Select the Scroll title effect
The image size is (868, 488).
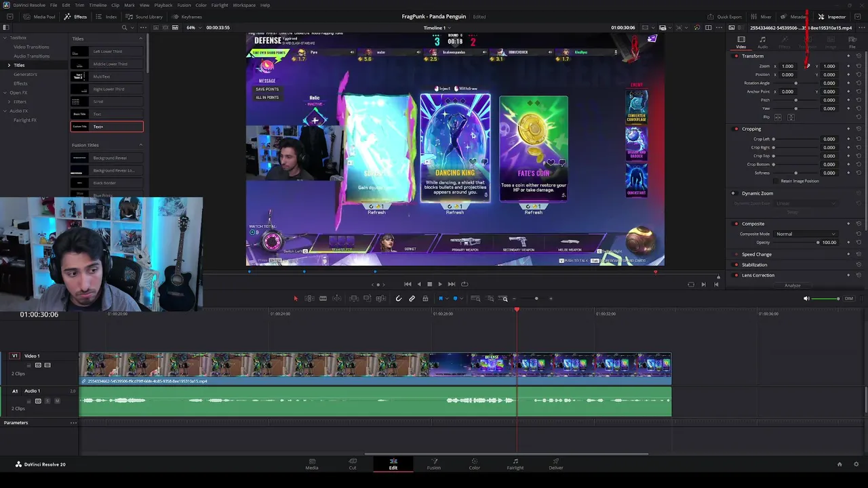(107, 102)
